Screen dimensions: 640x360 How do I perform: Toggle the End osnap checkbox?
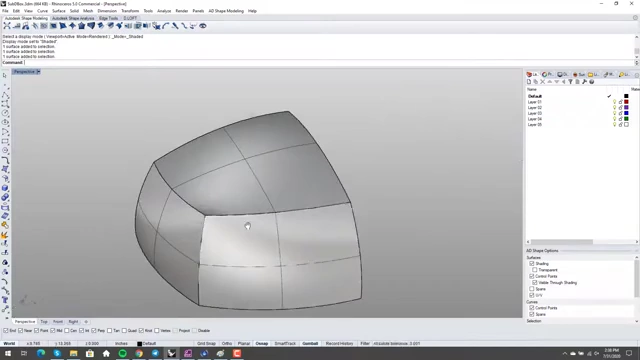[x=6, y=331]
